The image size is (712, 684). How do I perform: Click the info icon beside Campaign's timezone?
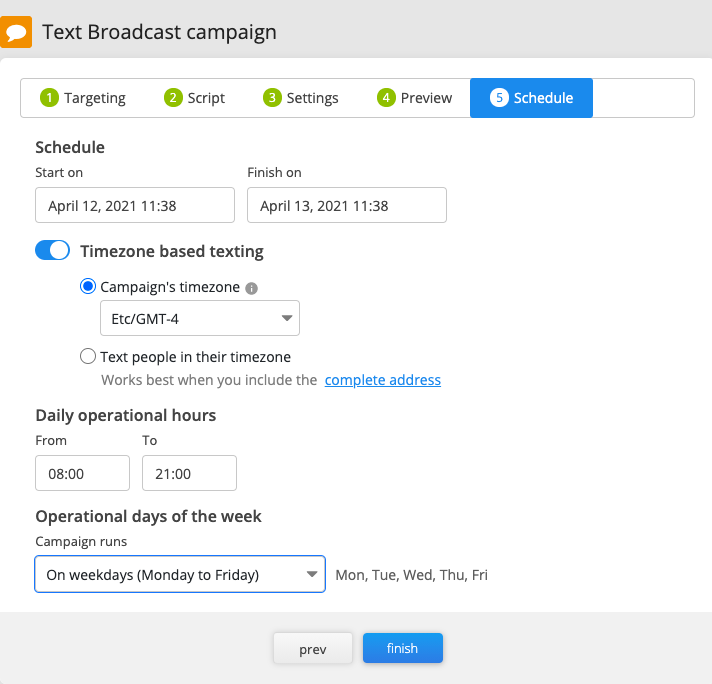point(251,288)
